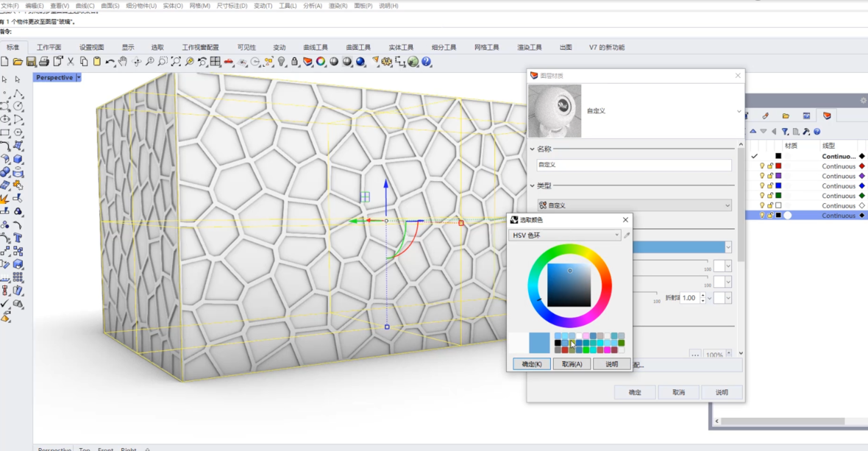Click the four-viewport layout icon
The image size is (868, 451).
pyautogui.click(x=216, y=62)
